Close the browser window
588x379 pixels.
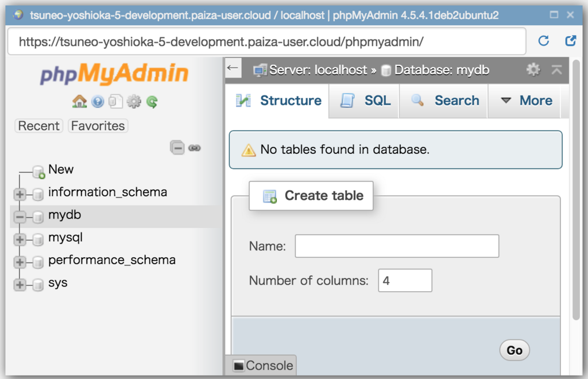point(570,14)
